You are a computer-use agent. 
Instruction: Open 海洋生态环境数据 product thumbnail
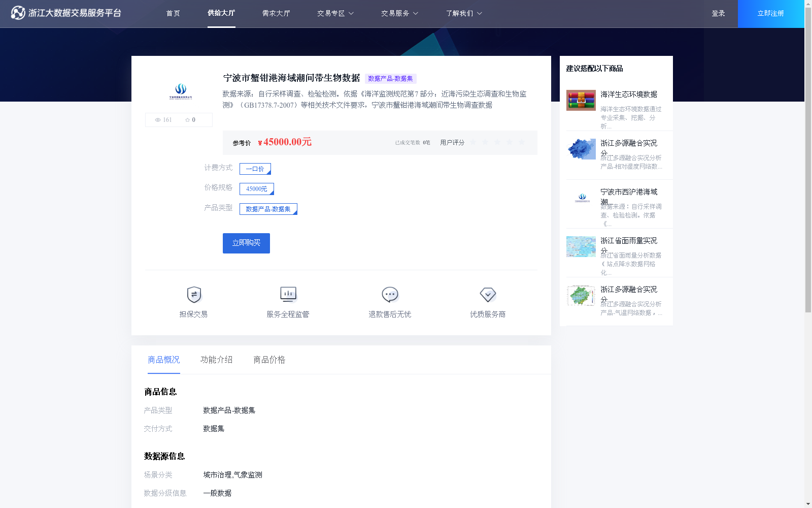pyautogui.click(x=581, y=100)
